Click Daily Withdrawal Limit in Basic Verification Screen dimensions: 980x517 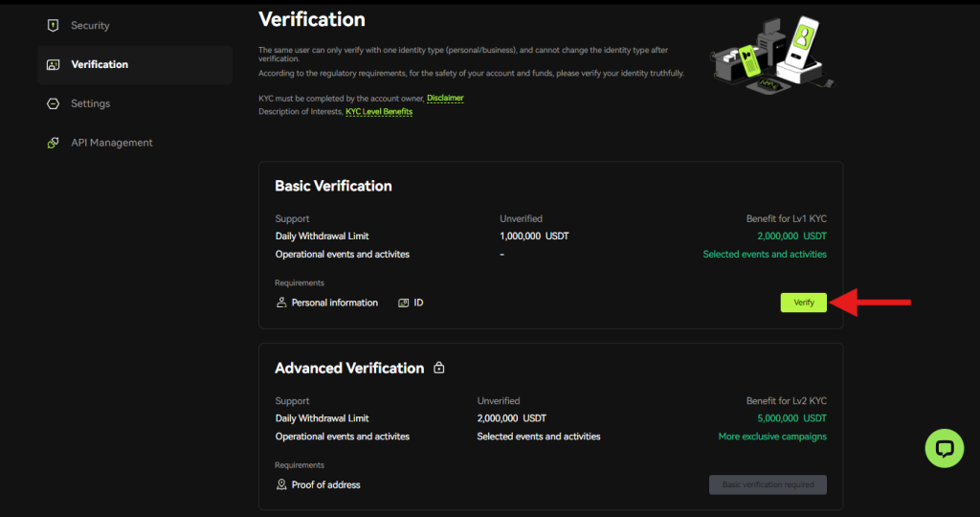(322, 236)
